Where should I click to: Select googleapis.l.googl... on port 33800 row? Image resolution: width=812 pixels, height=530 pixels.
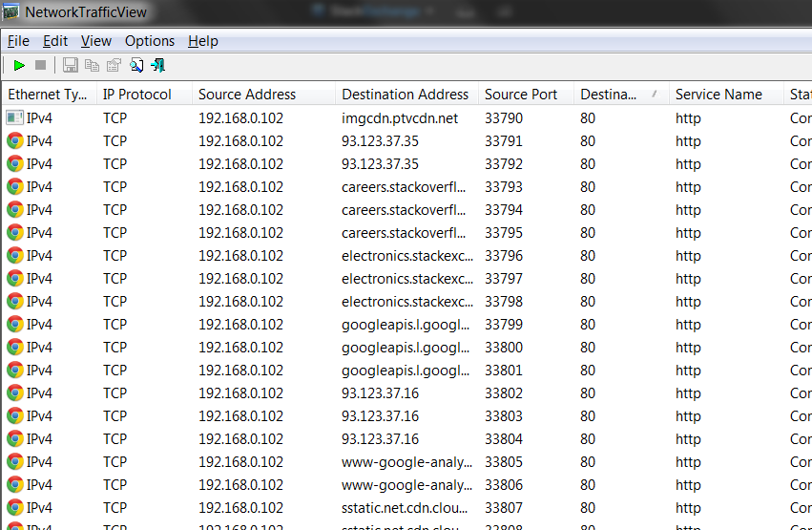(x=406, y=347)
